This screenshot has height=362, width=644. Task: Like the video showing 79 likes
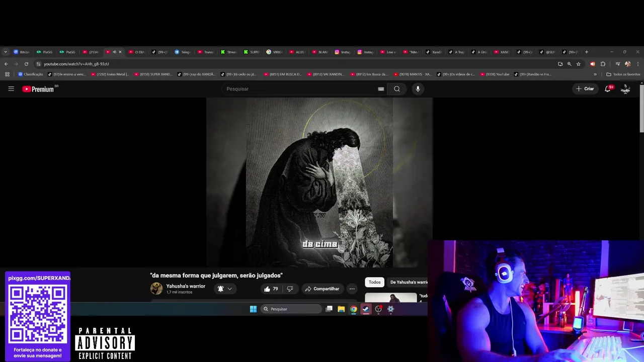(x=271, y=289)
